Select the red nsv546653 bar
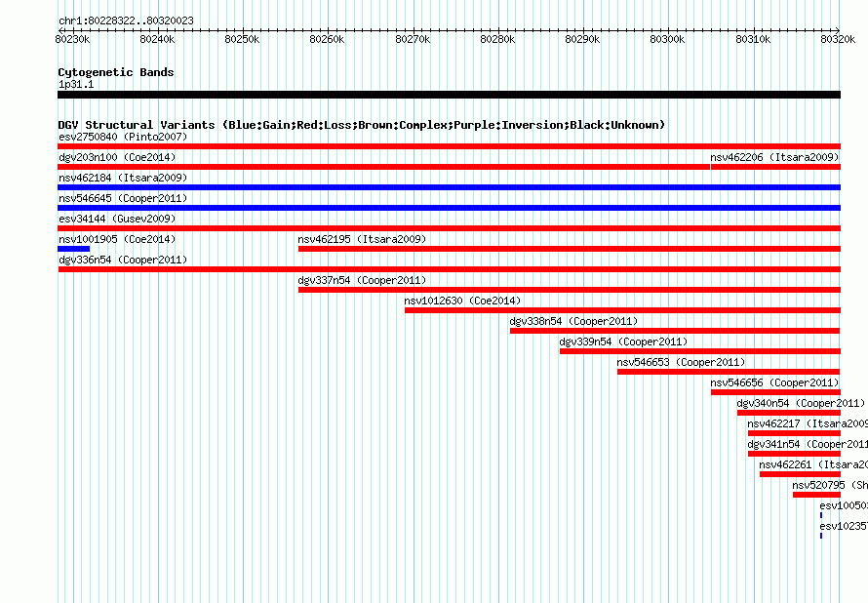Image resolution: width=868 pixels, height=603 pixels. click(729, 372)
